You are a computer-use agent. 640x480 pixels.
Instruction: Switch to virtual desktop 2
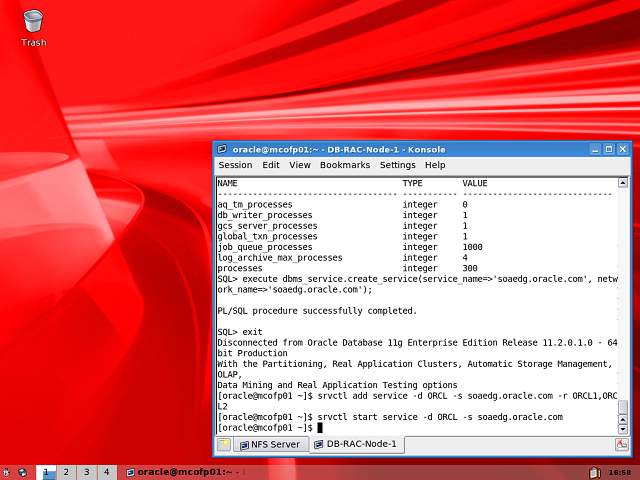[66, 472]
